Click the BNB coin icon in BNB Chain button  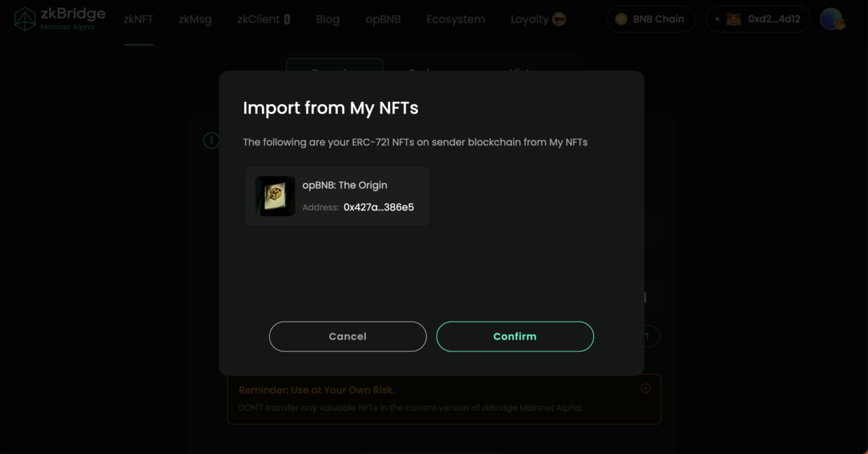tap(621, 19)
